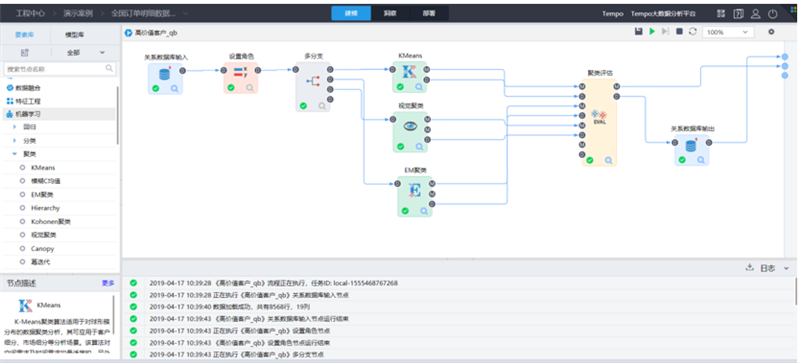Select the EM聚类 node icon on canvas
This screenshot has height=363, width=800.
coord(415,191)
